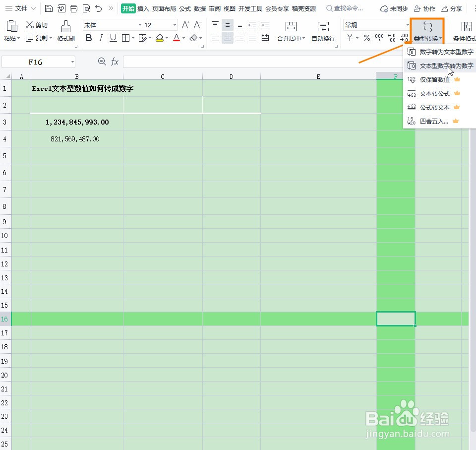Screen dimensions: 476x450
Task: Align text right horizontally
Action: click(240, 38)
